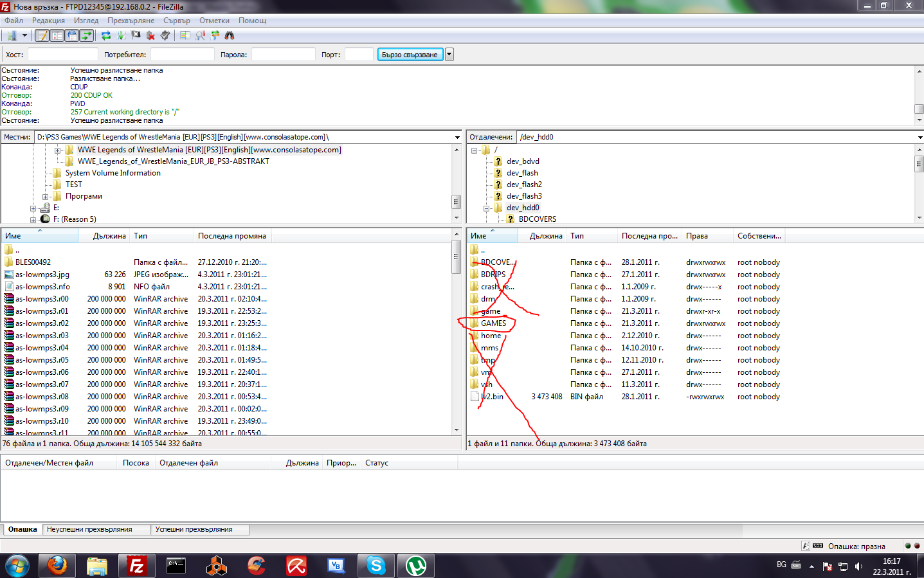924x578 pixels.
Task: Toggle directory comparison icon
Action: coord(200,35)
